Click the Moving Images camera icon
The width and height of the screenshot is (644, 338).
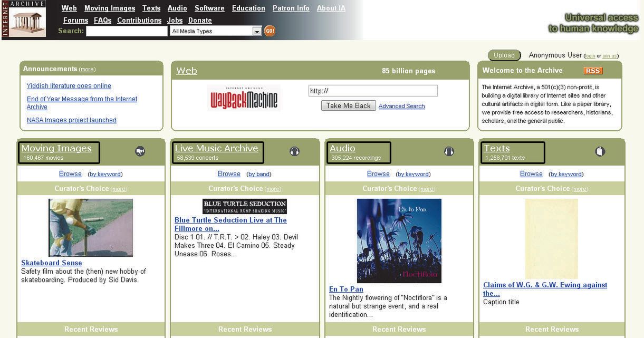[140, 151]
